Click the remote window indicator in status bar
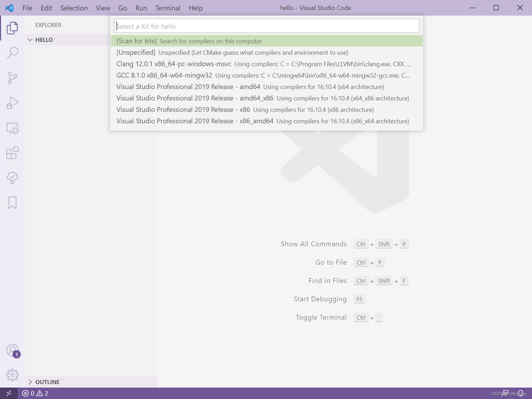The height and width of the screenshot is (399, 532). click(x=9, y=393)
